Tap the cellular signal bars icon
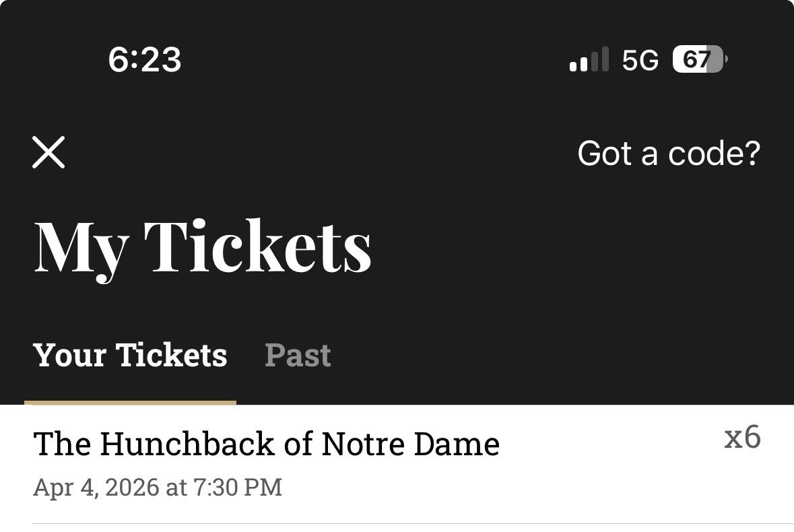Viewport: 794px width, 532px height. 589,61
